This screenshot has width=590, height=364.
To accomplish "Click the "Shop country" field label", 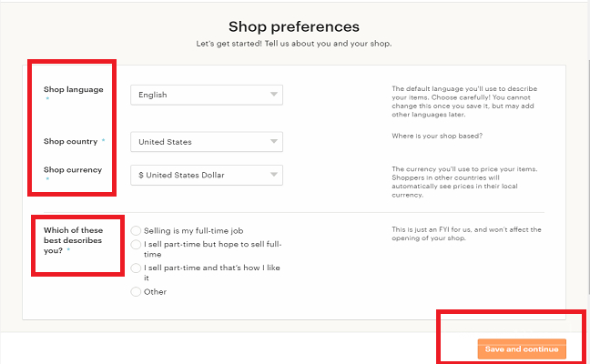I will click(70, 141).
